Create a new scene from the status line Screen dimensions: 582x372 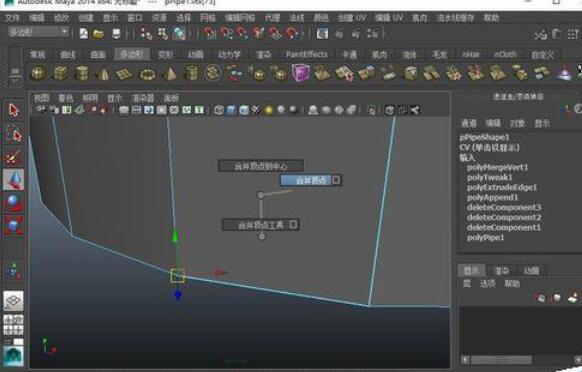[x=84, y=34]
